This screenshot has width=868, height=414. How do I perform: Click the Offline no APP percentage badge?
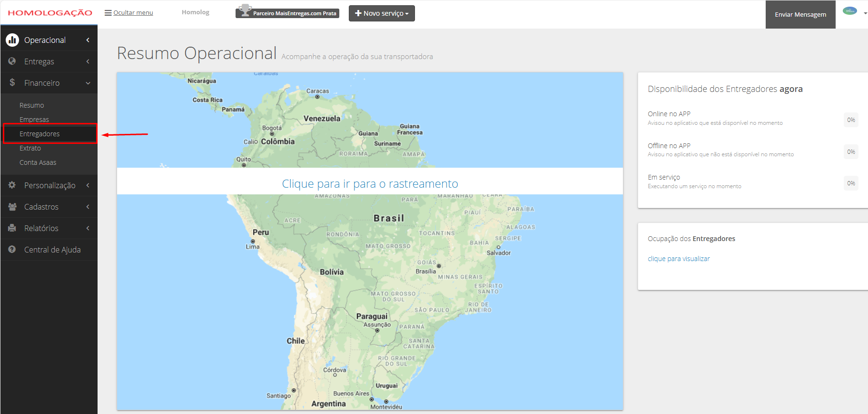tap(851, 152)
